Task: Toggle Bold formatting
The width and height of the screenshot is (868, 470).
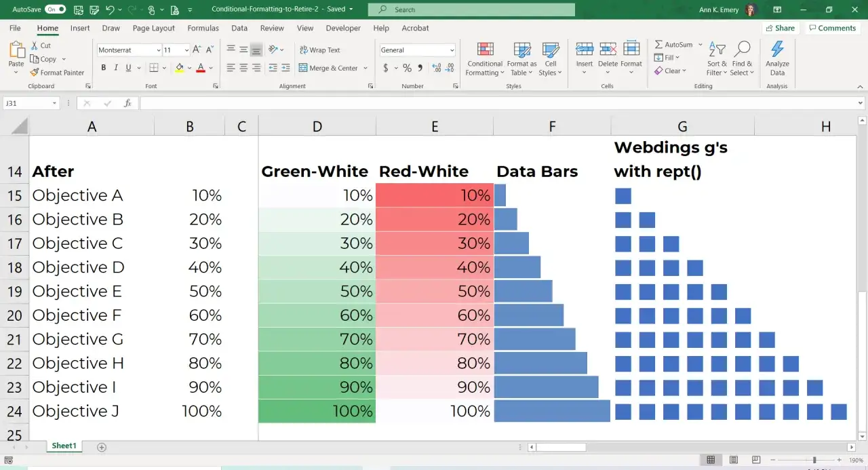Action: [104, 68]
